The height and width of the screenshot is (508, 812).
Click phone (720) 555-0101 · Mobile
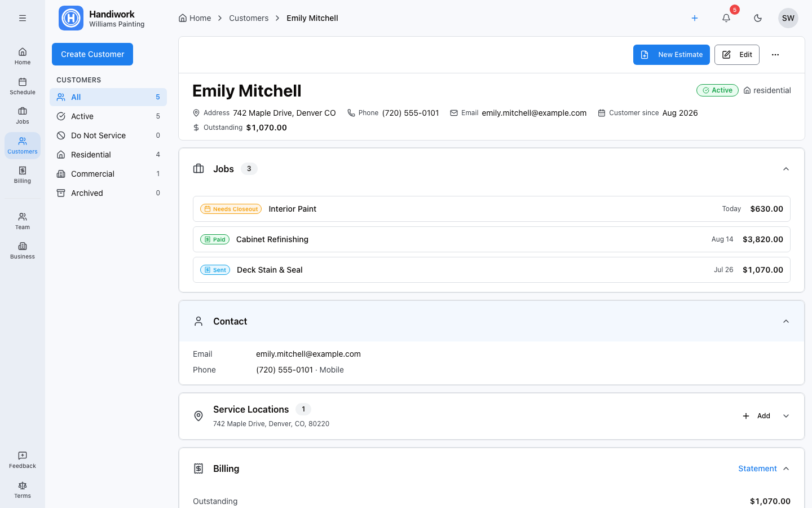tap(300, 370)
